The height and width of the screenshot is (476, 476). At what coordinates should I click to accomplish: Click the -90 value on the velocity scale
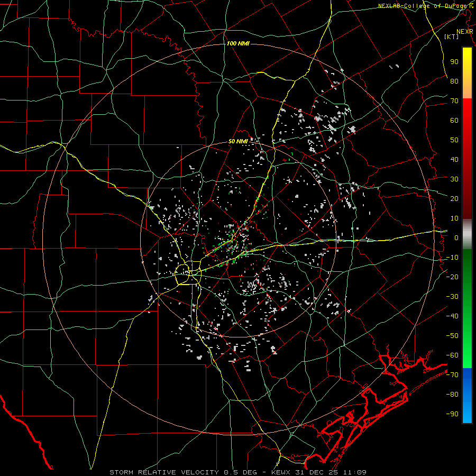pos(452,414)
